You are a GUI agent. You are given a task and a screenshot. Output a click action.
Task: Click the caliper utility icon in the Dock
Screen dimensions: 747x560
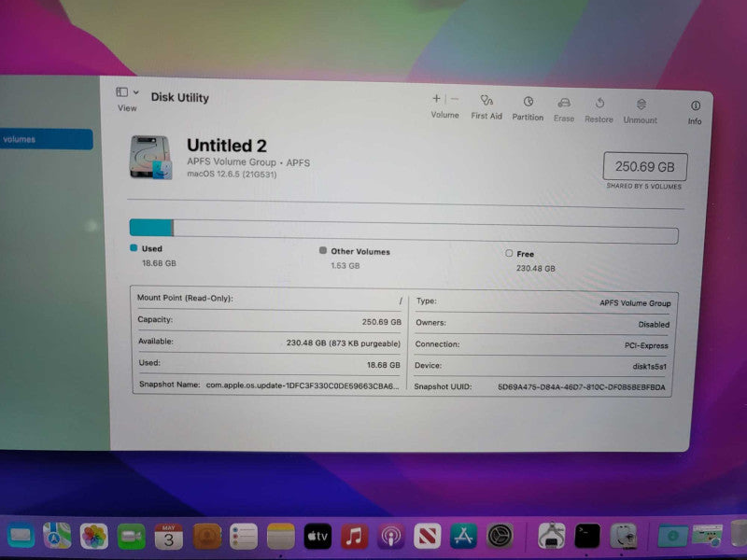click(551, 536)
